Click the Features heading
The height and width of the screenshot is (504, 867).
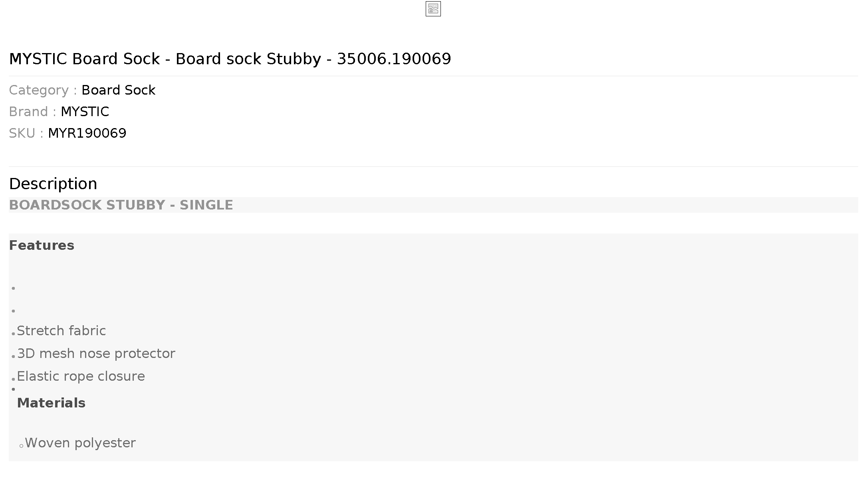coord(42,245)
